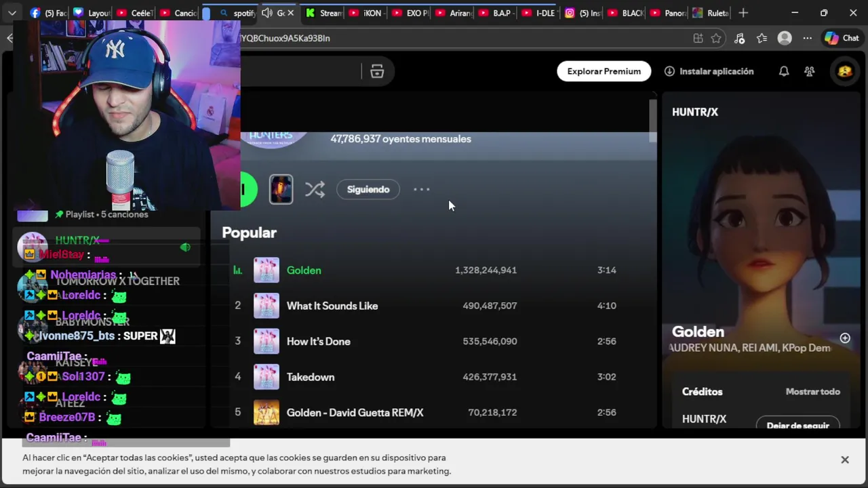The width and height of the screenshot is (868, 488).
Task: Open the Copilot Chat button
Action: 842,39
